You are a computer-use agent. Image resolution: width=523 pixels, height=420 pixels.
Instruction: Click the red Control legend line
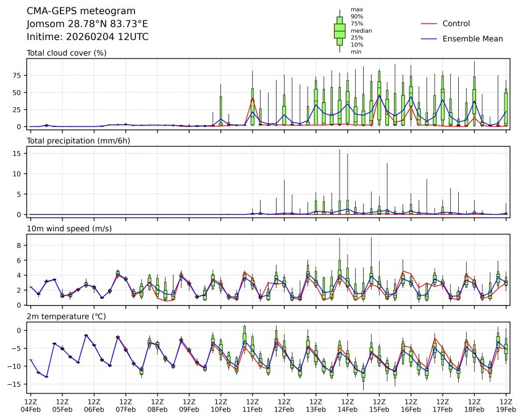click(429, 23)
